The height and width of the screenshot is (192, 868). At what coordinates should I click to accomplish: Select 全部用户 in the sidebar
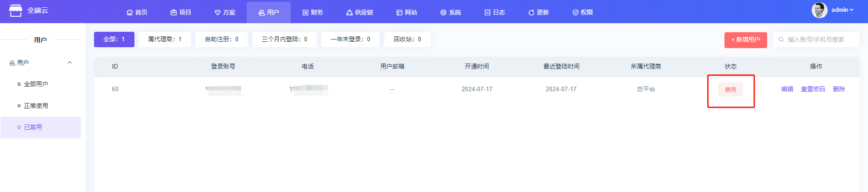click(36, 84)
